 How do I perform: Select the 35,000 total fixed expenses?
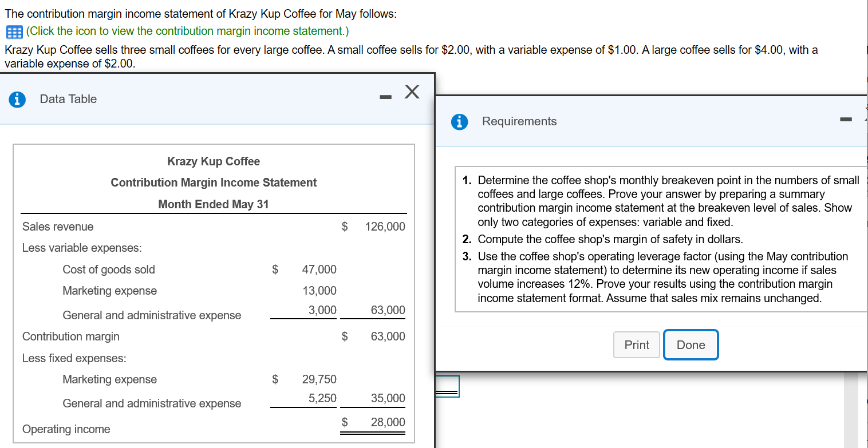click(388, 398)
